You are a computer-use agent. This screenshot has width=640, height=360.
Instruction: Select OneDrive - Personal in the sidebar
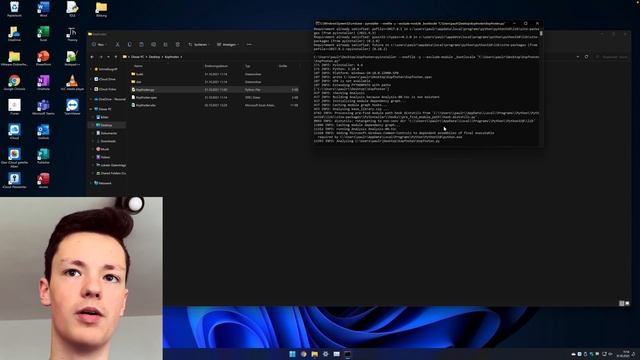(109, 99)
